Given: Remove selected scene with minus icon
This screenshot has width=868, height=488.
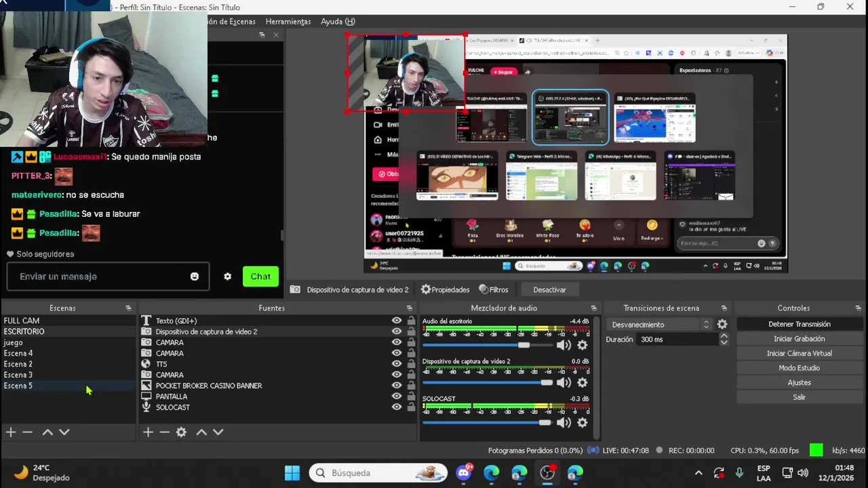Looking at the screenshot, I should (27, 432).
